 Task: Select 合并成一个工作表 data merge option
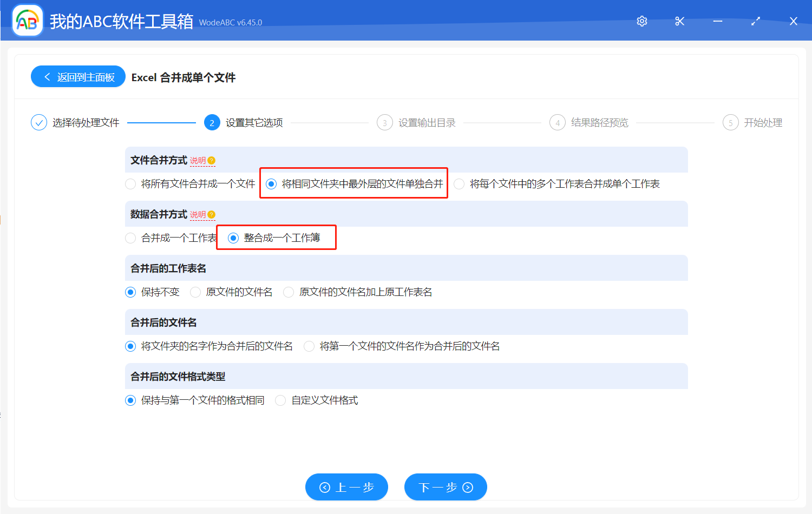click(130, 238)
